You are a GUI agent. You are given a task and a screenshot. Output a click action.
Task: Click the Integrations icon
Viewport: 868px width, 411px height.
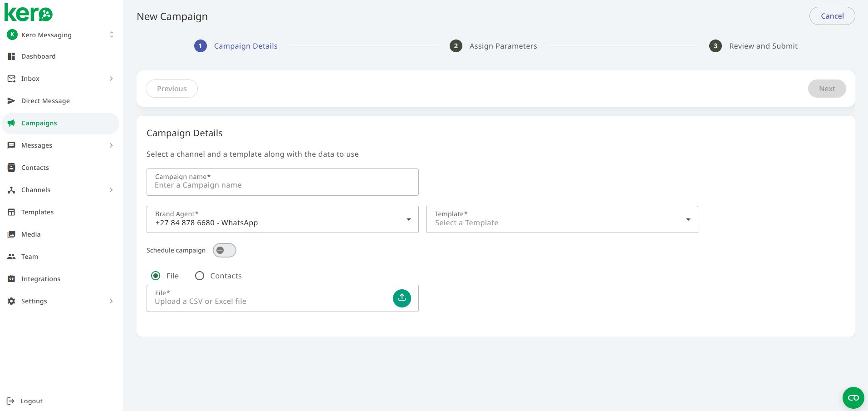click(11, 279)
